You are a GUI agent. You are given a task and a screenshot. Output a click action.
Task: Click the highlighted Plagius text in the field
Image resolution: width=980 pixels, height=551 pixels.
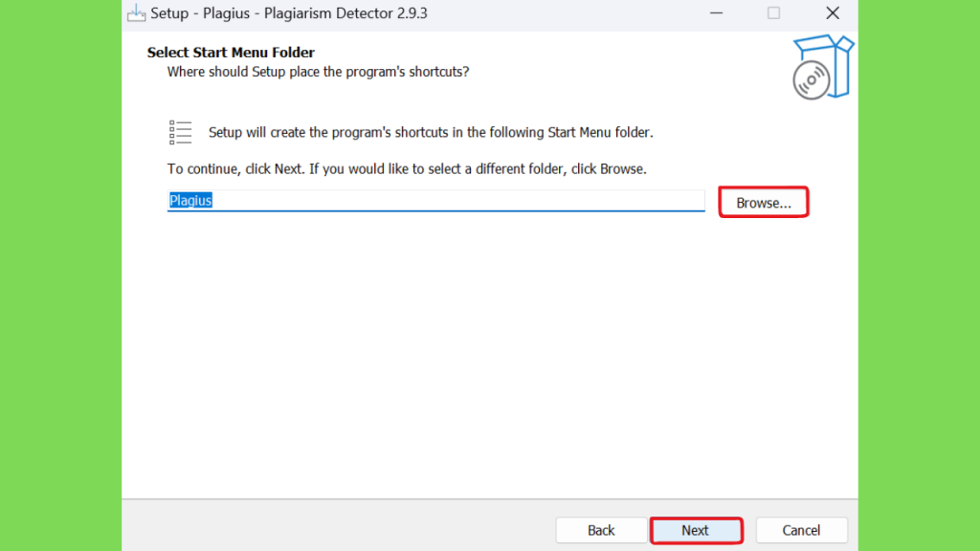(190, 201)
